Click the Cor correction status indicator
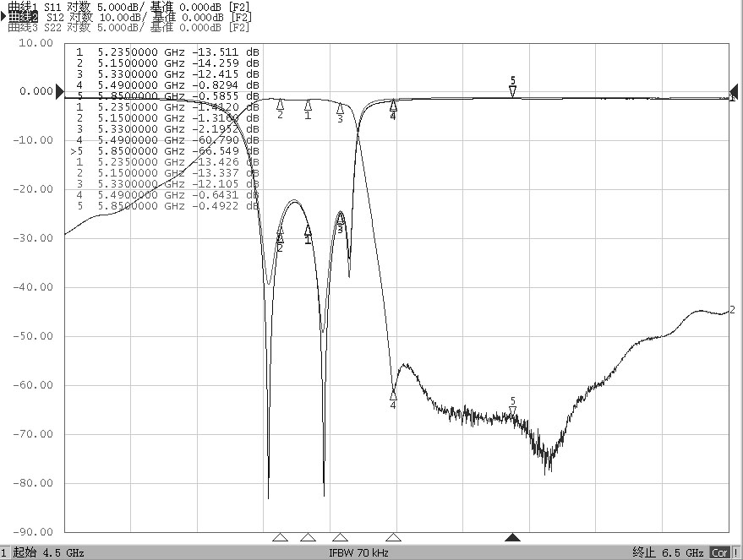743x560 pixels. click(x=719, y=552)
